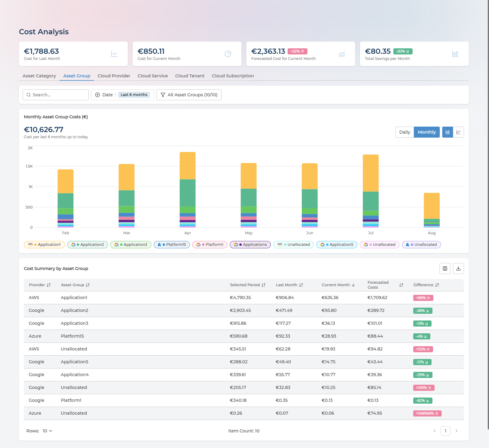489x448 pixels.
Task: Go to previous page arrow
Action: pyautogui.click(x=435, y=431)
